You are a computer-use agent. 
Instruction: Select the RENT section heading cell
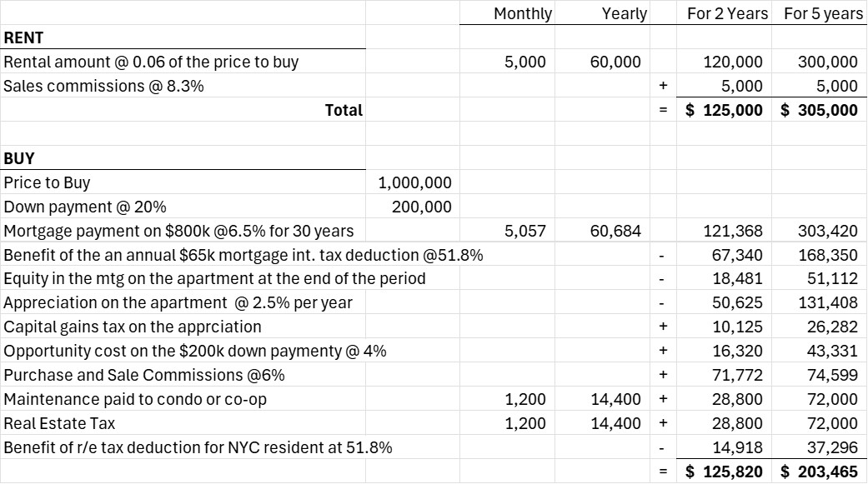[25, 37]
